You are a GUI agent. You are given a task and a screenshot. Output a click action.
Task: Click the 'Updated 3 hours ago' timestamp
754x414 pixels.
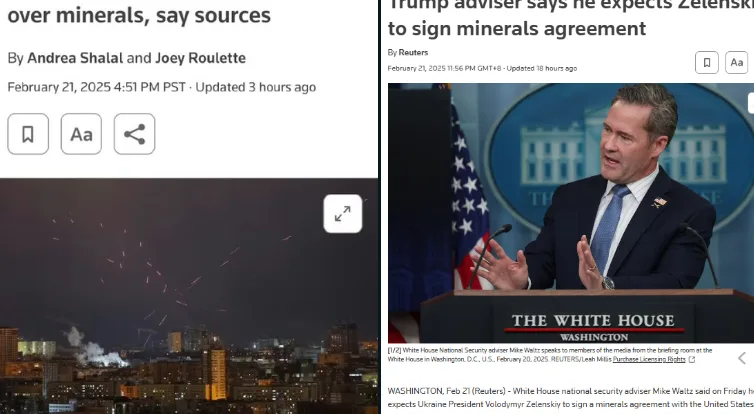click(x=255, y=88)
